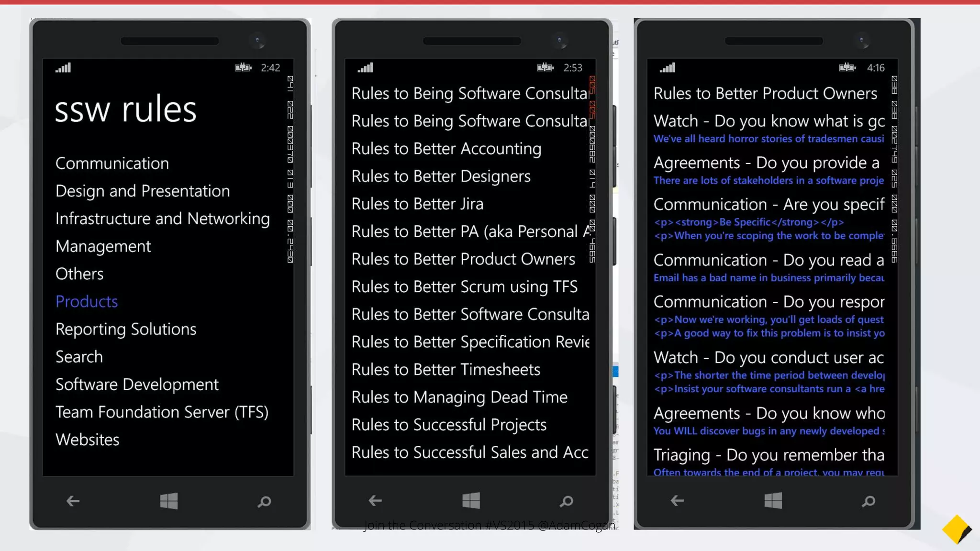980x551 pixels.
Task: Click the Rules to Better Product Owners heading
Action: pos(765,94)
